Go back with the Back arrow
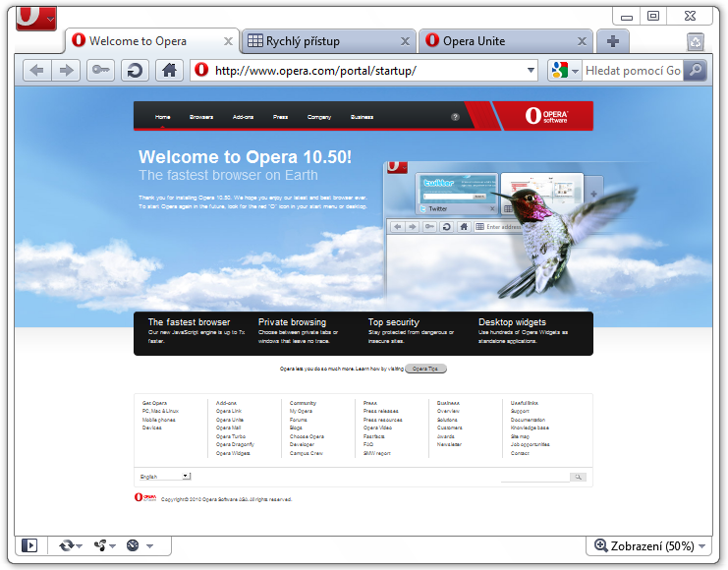The image size is (728, 570). 37,71
